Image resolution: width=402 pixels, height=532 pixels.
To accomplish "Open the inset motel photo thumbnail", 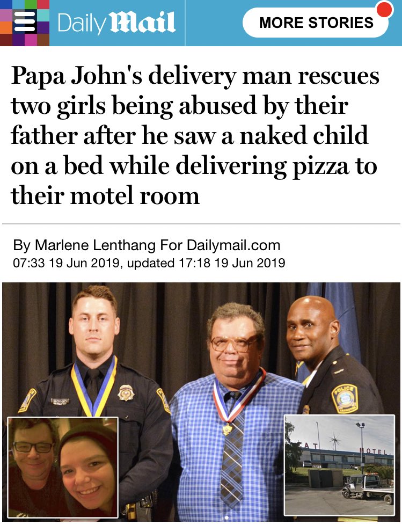I will click(x=340, y=465).
